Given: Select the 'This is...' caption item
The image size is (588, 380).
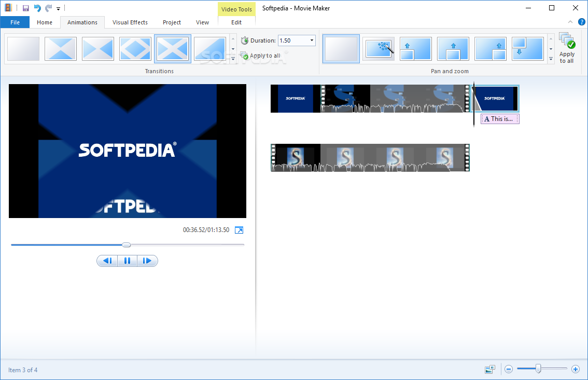Looking at the screenshot, I should point(500,119).
